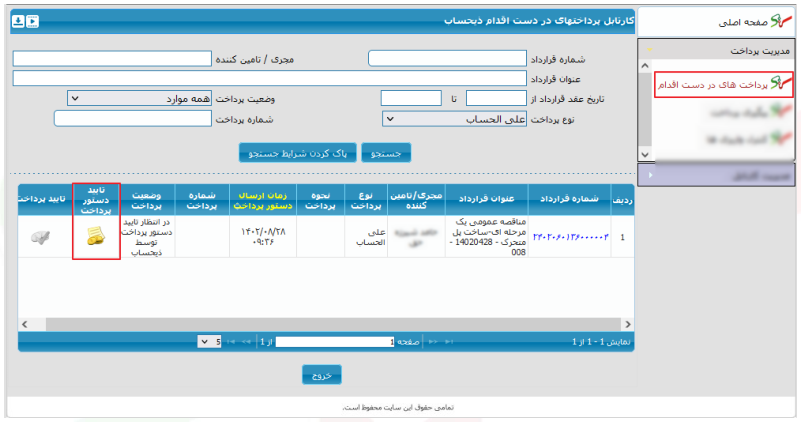Click the عنوان قرارداد column header
This screenshot has width=801, height=422.
click(x=486, y=199)
